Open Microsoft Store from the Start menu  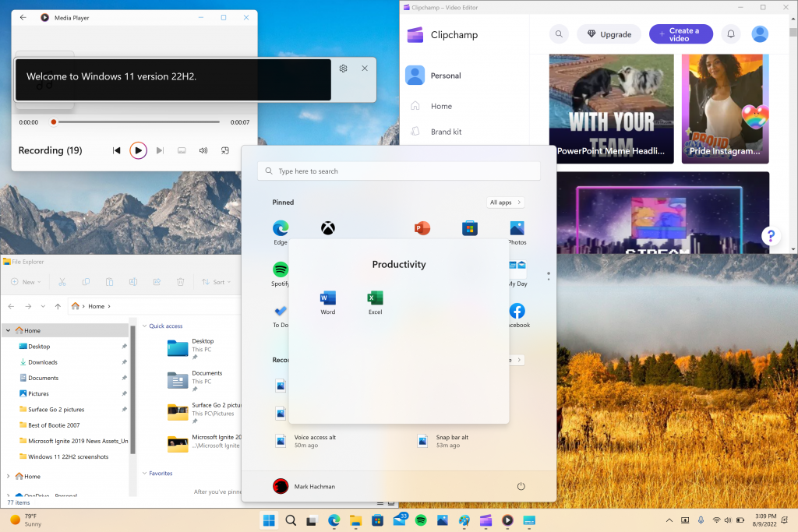[x=469, y=227]
